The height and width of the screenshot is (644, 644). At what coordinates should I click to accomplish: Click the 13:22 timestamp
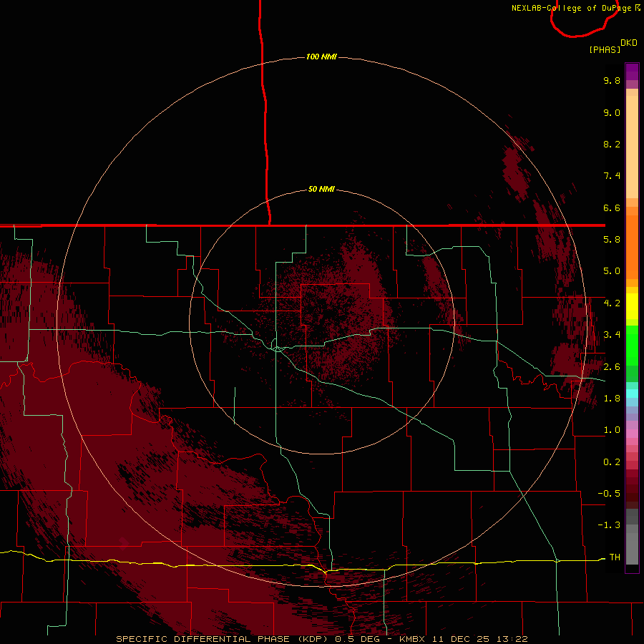[x=512, y=639]
